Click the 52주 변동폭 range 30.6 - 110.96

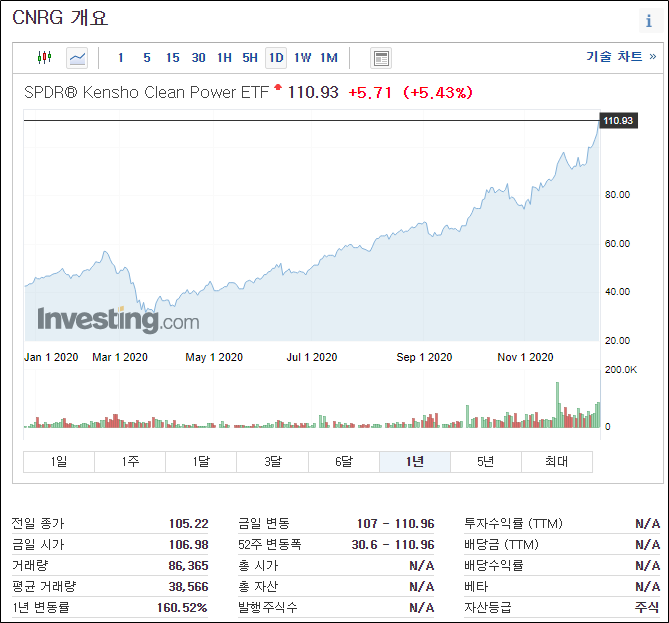coord(393,544)
